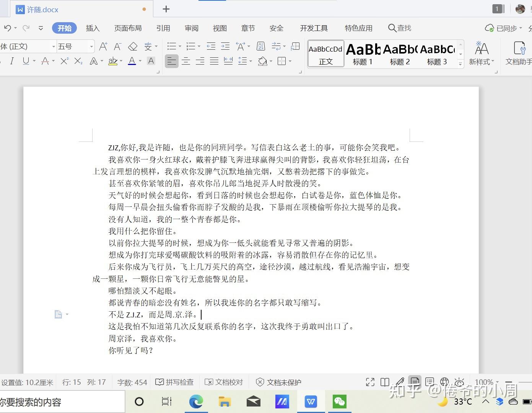Switch to the 插入 tab
The height and width of the screenshot is (413, 532).
93,28
